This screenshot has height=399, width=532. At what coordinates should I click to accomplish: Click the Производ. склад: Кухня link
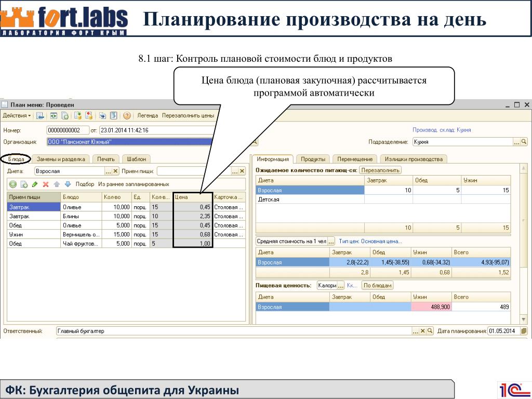point(442,130)
